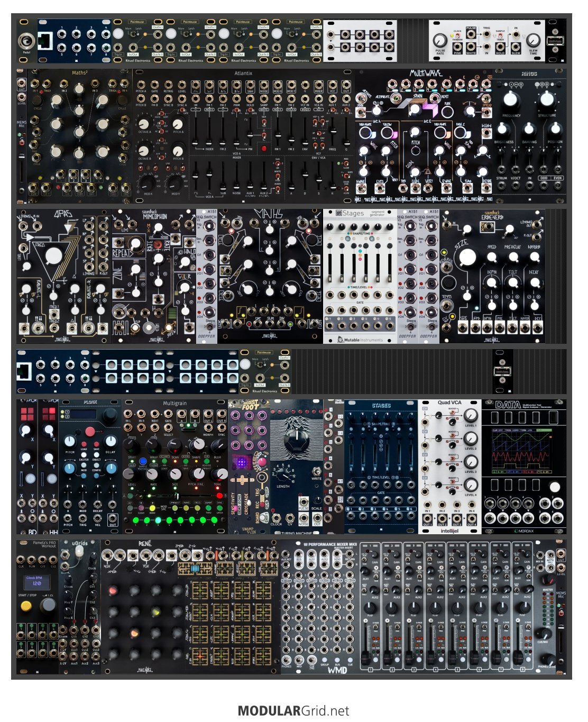This screenshot has height=722, width=588.
Task: Select the light Mutable Instruments Stages module
Action: pos(360,276)
